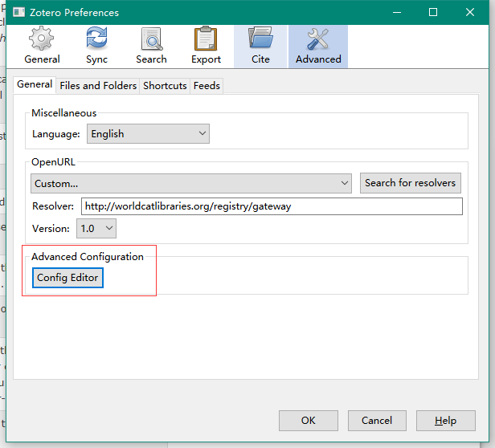Confirm preferences with OK

click(308, 421)
